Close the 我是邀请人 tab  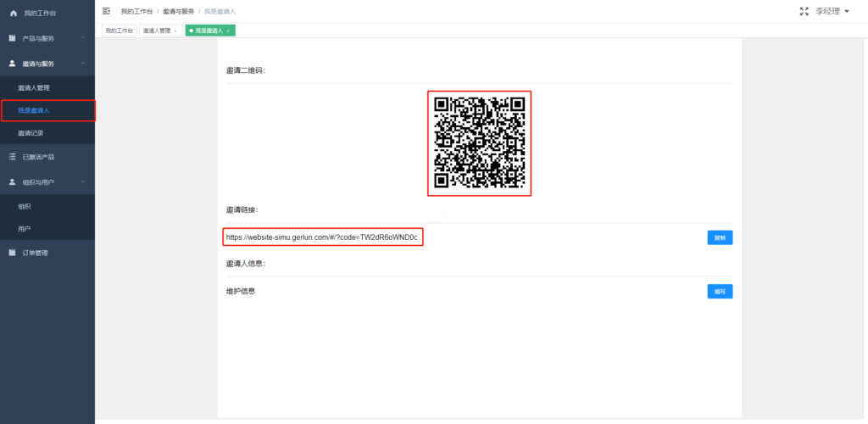[227, 31]
